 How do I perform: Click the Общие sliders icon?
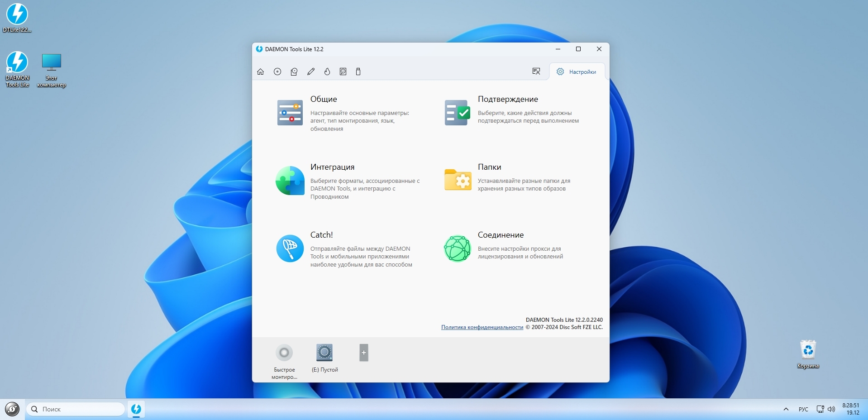coord(290,113)
